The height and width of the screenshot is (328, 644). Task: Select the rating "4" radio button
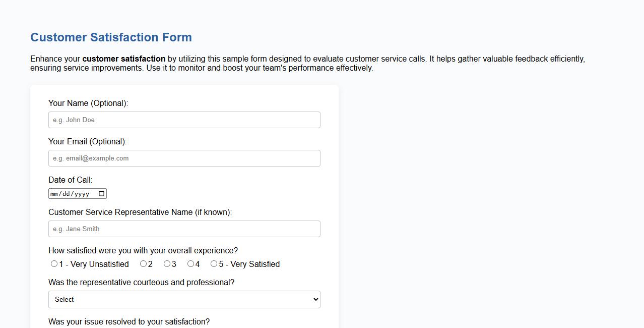(189, 263)
